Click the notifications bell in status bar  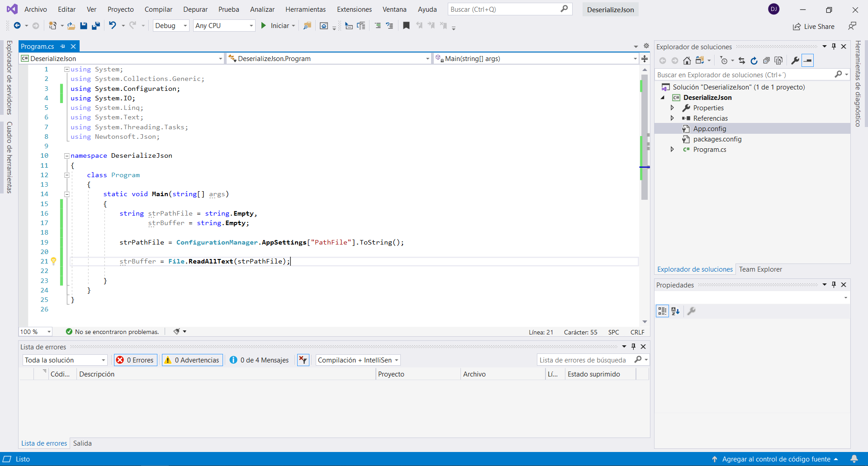[x=854, y=459]
